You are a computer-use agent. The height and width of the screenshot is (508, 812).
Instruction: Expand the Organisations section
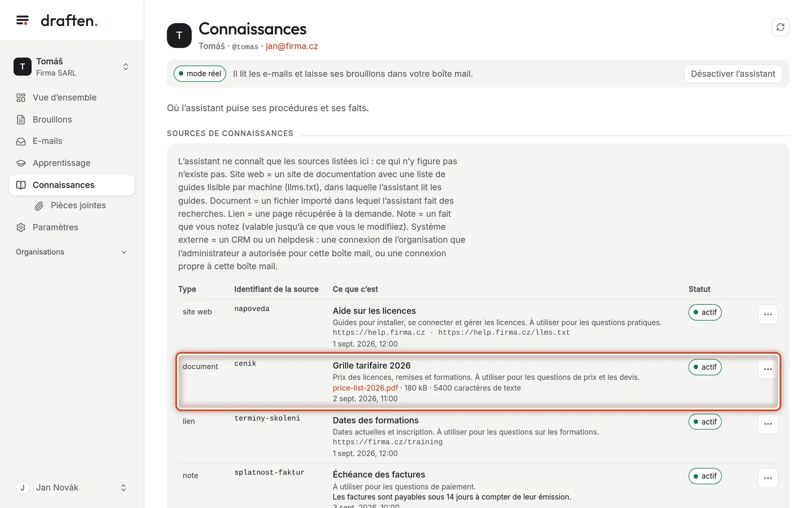(x=72, y=252)
